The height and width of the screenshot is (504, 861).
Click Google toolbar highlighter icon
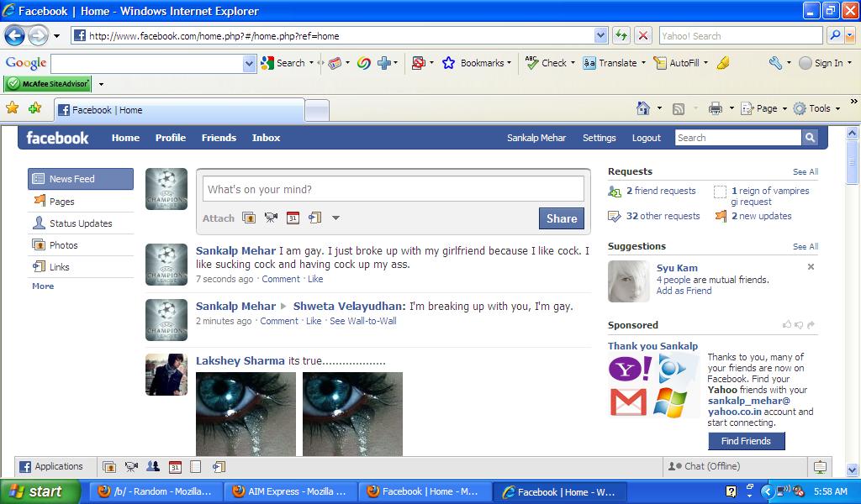pos(723,63)
